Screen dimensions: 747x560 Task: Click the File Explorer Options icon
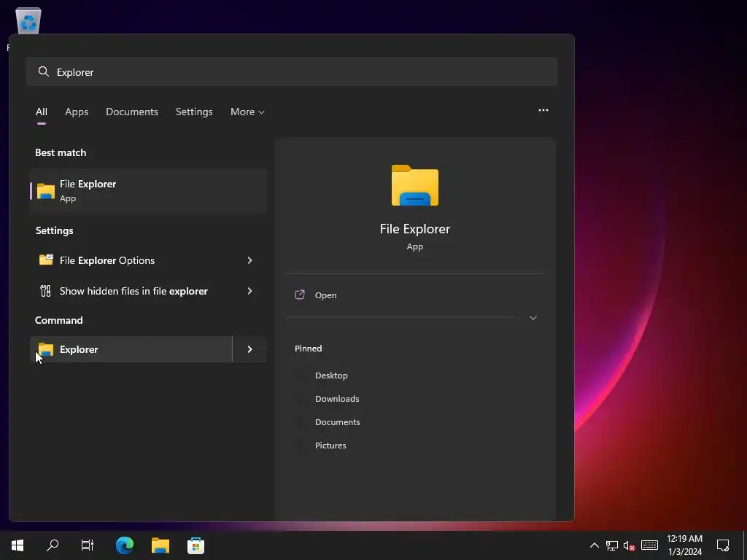[x=46, y=260]
